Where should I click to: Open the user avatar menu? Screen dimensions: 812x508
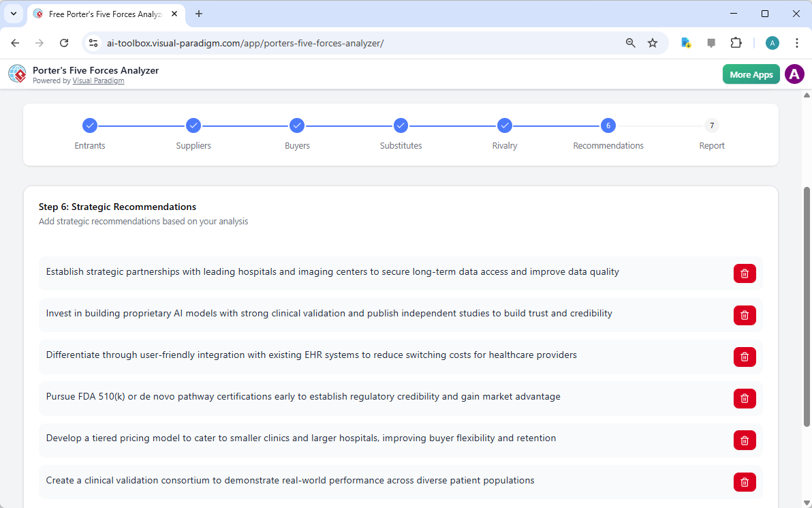tap(794, 74)
